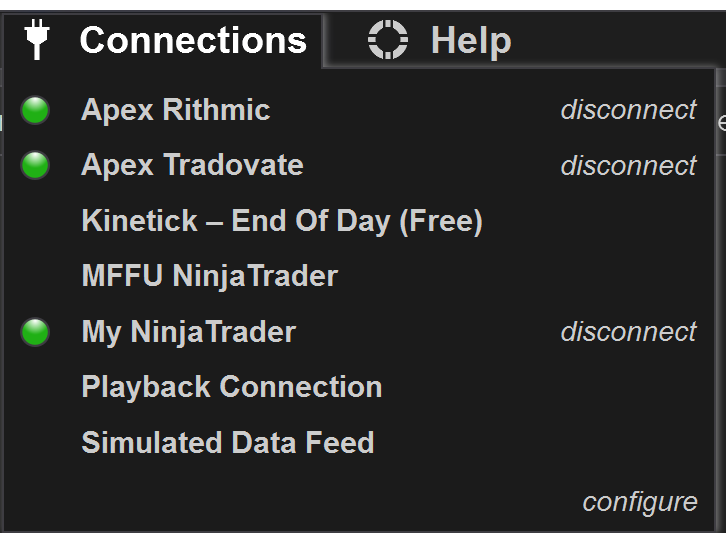Connect to MFFU NinjaTrader
This screenshot has height=533, width=726.
(210, 276)
